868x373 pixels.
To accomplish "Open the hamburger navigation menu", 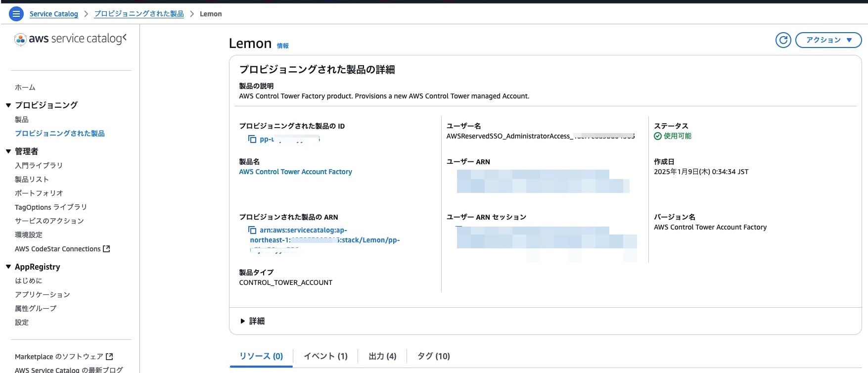I will [x=16, y=14].
